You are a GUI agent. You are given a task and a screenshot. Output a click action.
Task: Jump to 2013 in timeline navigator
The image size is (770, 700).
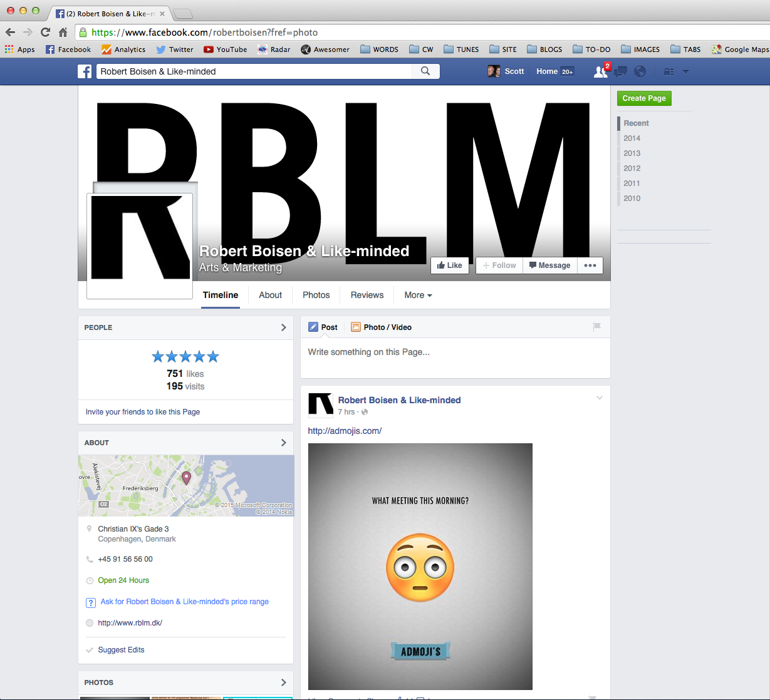[x=632, y=153]
